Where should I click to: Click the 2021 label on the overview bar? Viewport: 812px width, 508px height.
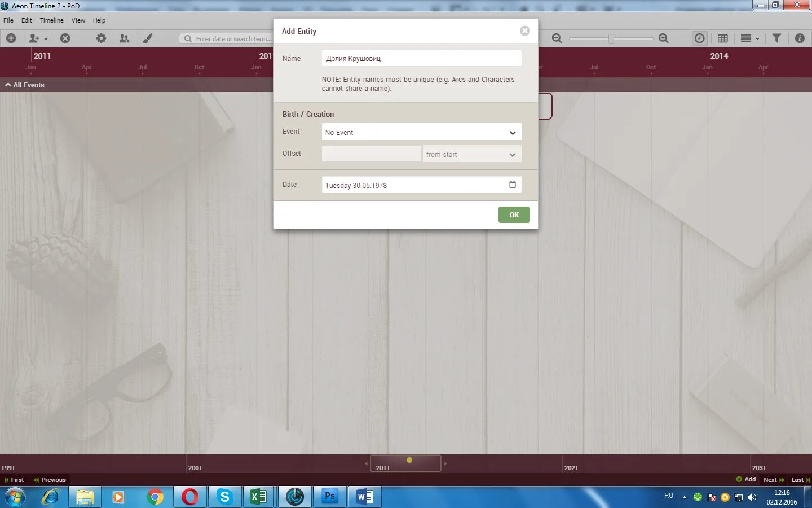571,468
